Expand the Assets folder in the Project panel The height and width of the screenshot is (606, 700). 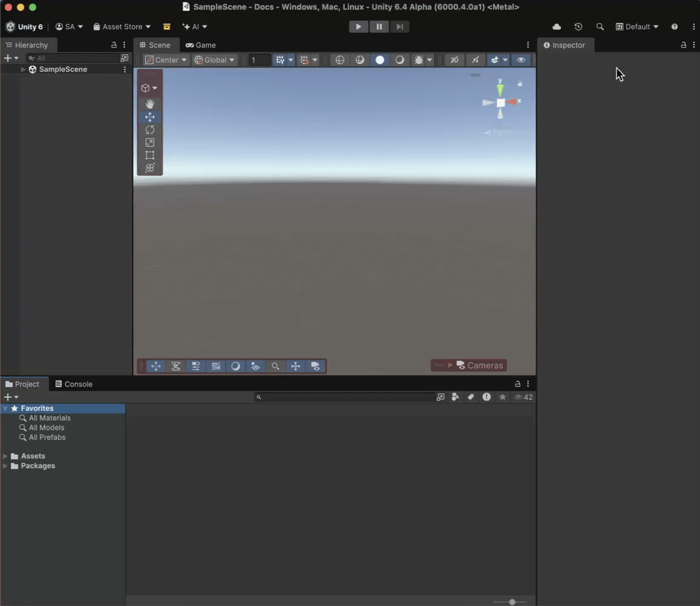pyautogui.click(x=5, y=455)
